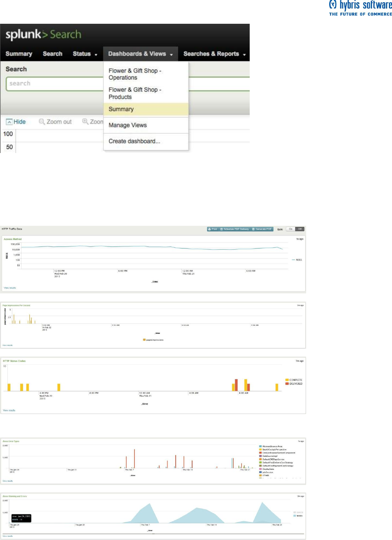Collapse the Dashboards & Views dropdown

click(140, 54)
